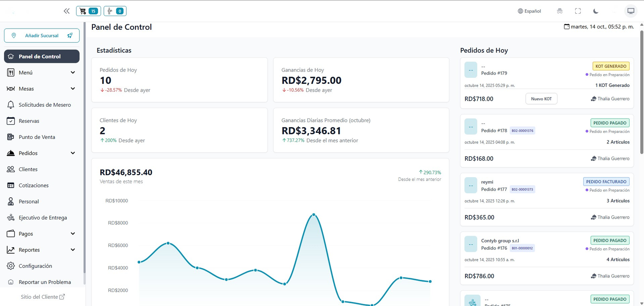Open Pedido #176 Contyb group order

[547, 258]
